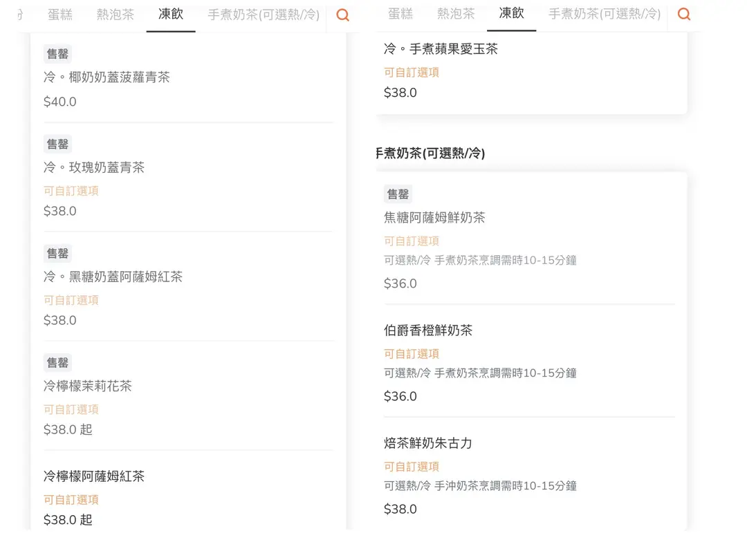
Task: Open the 焦糖阿薩姆鮮奶茶 milk tea item
Action: (x=434, y=218)
